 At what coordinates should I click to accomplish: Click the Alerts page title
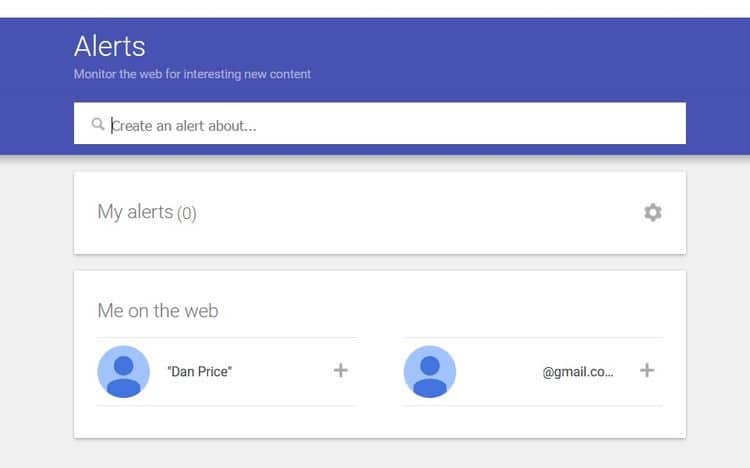click(x=110, y=46)
